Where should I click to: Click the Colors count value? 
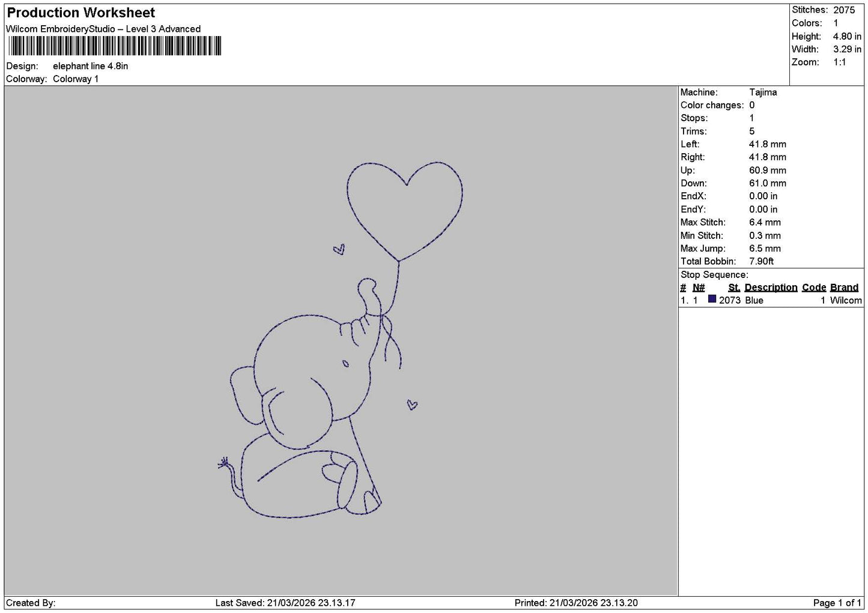[x=836, y=23]
